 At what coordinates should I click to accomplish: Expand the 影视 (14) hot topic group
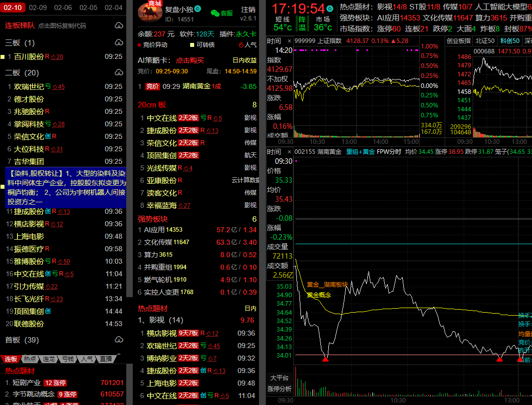click(x=161, y=320)
